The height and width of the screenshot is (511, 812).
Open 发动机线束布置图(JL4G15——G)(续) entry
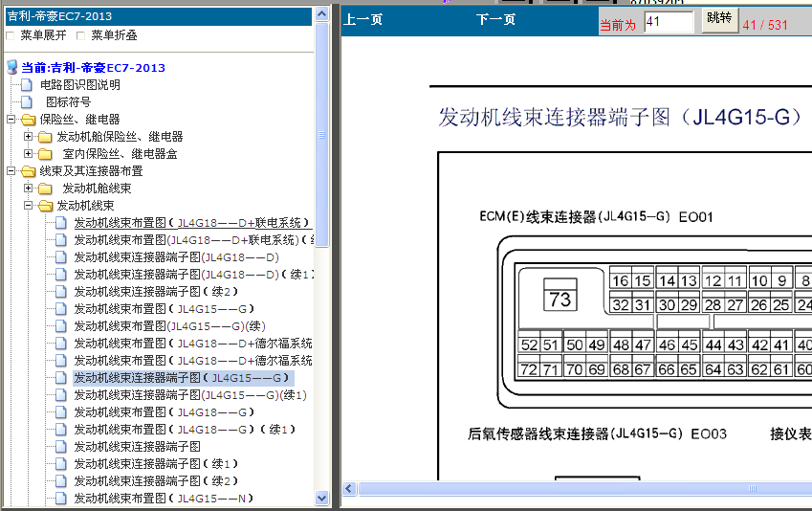(170, 326)
